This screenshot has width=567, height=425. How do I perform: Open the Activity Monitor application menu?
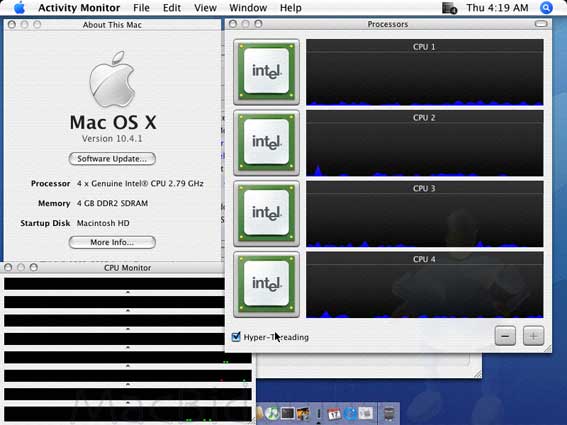click(x=79, y=8)
